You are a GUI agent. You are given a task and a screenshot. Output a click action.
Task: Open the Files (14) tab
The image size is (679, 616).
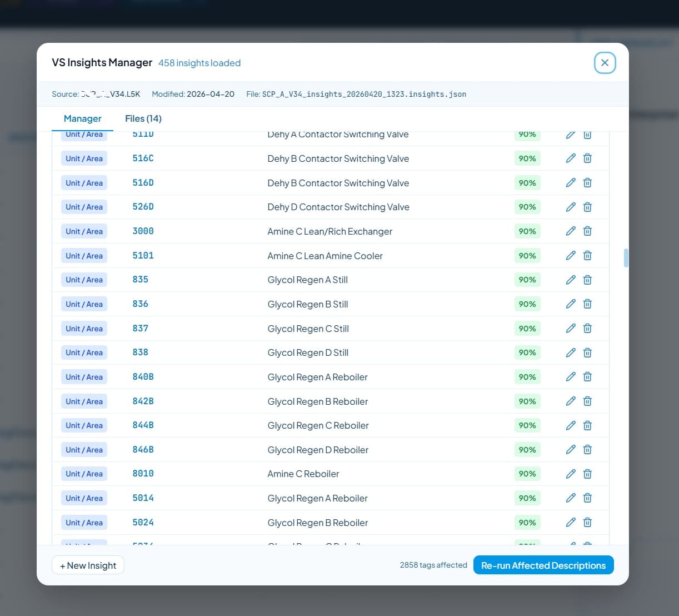pos(143,118)
